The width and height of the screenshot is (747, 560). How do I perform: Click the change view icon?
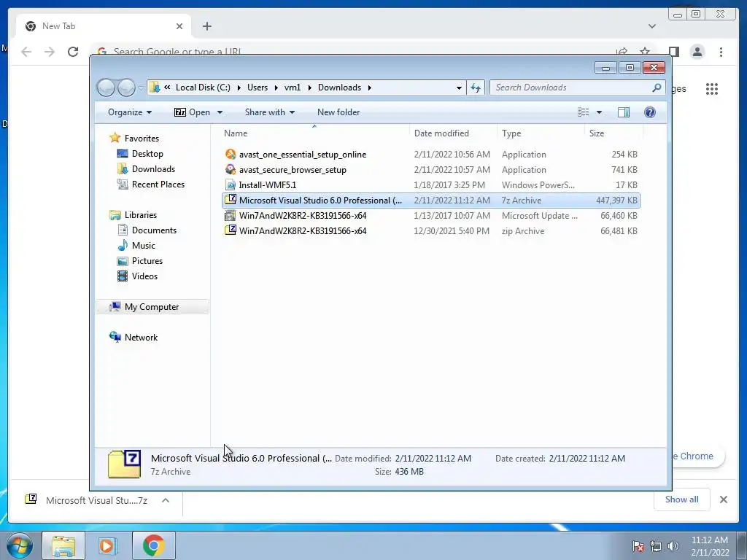(583, 112)
